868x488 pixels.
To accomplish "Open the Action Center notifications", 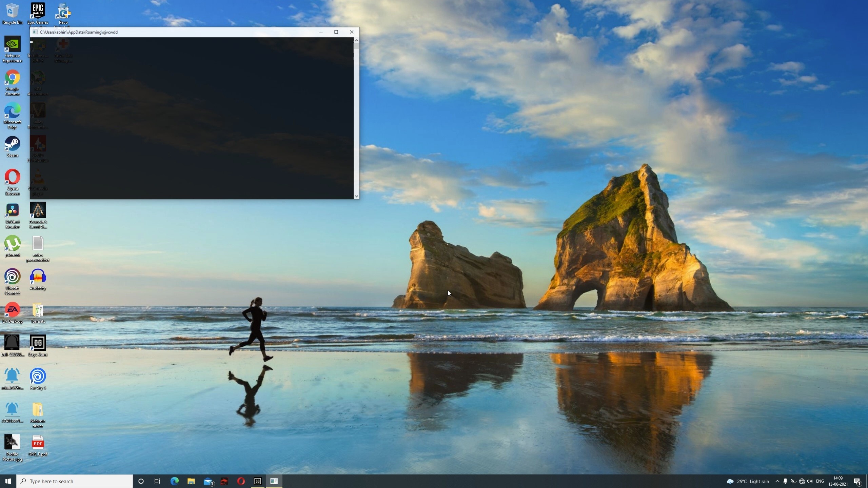I will (x=857, y=481).
